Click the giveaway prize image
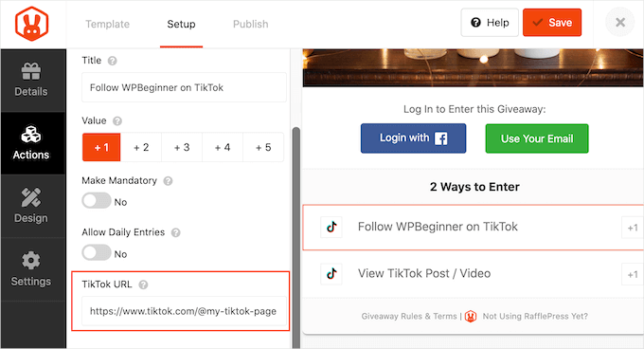This screenshot has width=644, height=349. pyautogui.click(x=473, y=68)
